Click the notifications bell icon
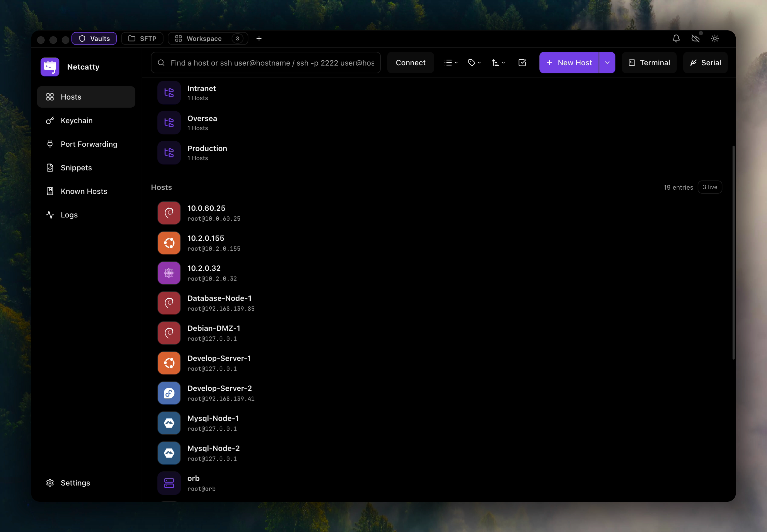 676,39
